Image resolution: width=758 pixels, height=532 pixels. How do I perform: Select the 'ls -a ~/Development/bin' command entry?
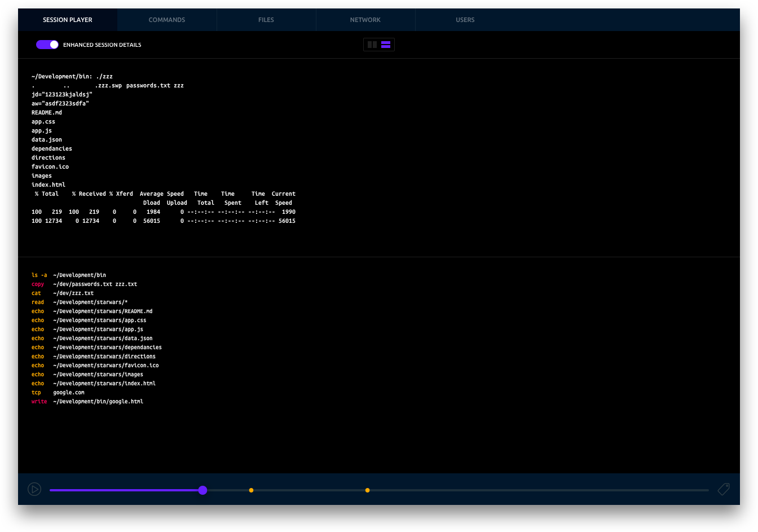coord(69,275)
